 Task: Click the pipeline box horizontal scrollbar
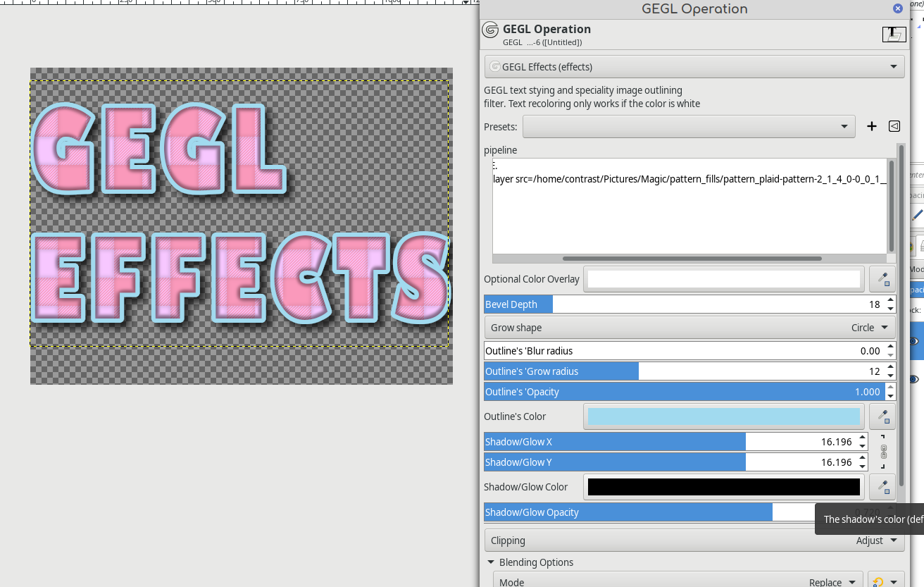[x=692, y=259]
